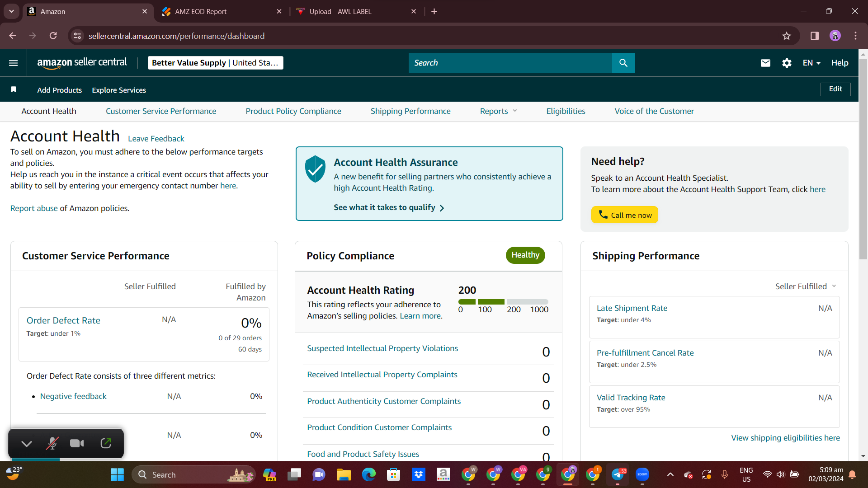The height and width of the screenshot is (488, 868).
Task: Click the Seller Central search field
Action: [510, 63]
